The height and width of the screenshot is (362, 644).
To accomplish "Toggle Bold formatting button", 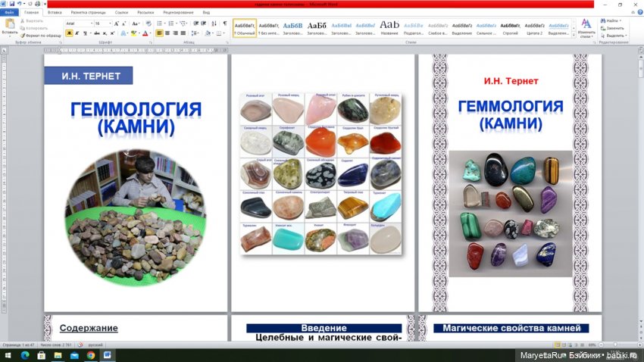I will click(x=69, y=33).
